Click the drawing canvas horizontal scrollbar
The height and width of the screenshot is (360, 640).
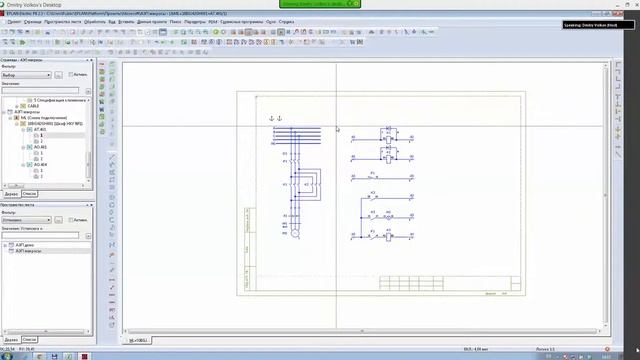pos(362,331)
